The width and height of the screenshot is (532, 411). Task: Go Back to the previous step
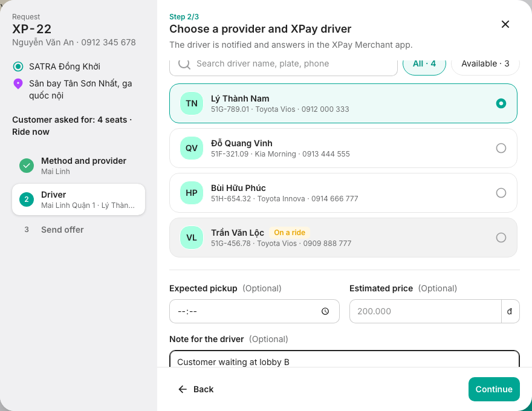196,389
